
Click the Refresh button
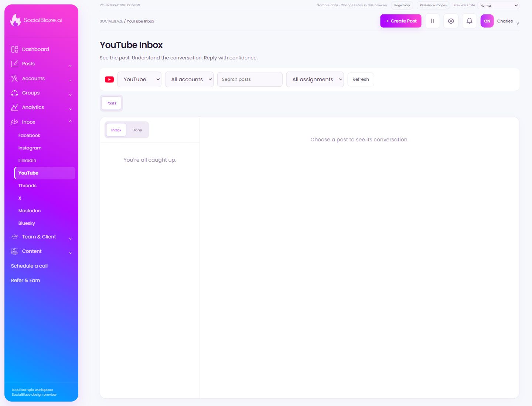[361, 79]
